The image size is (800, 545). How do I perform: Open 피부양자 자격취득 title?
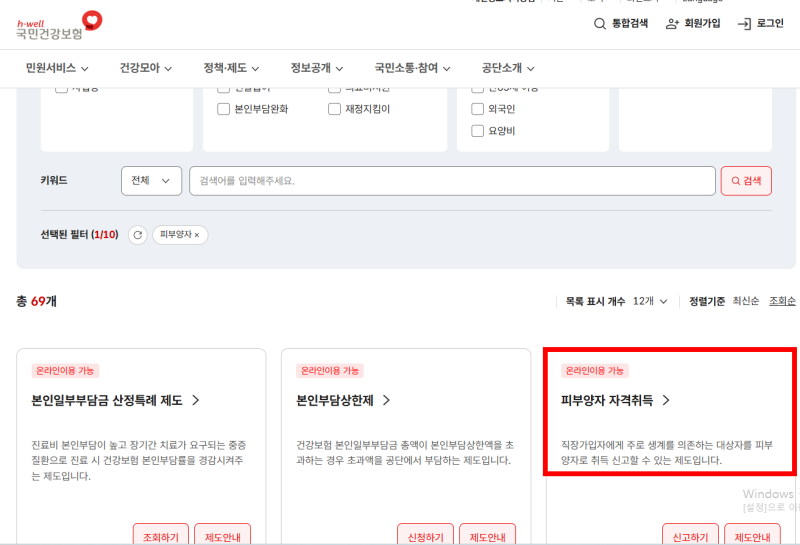point(607,400)
